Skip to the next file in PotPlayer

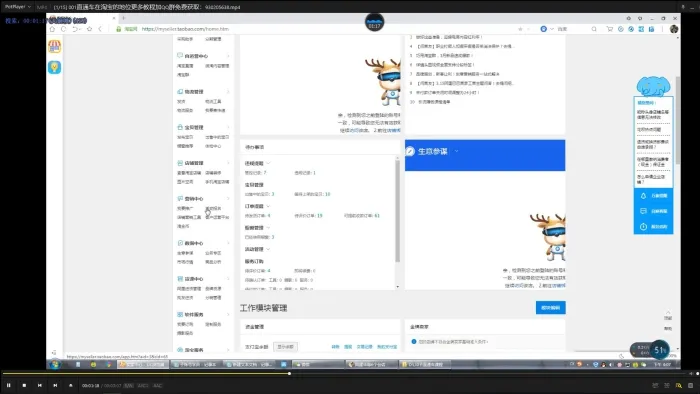coord(55,385)
